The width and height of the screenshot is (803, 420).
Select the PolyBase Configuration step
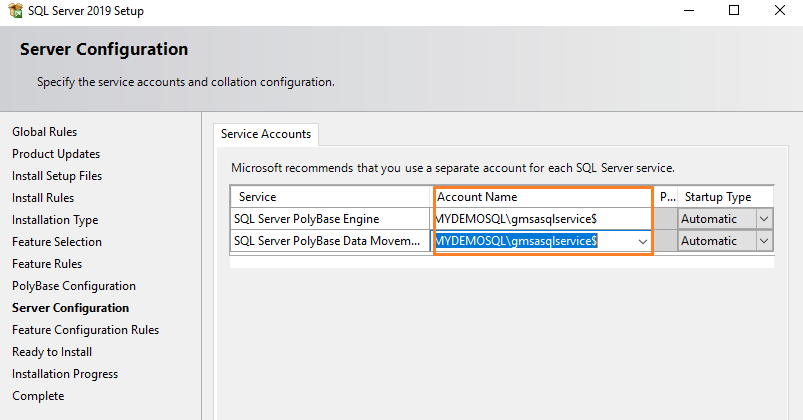73,286
